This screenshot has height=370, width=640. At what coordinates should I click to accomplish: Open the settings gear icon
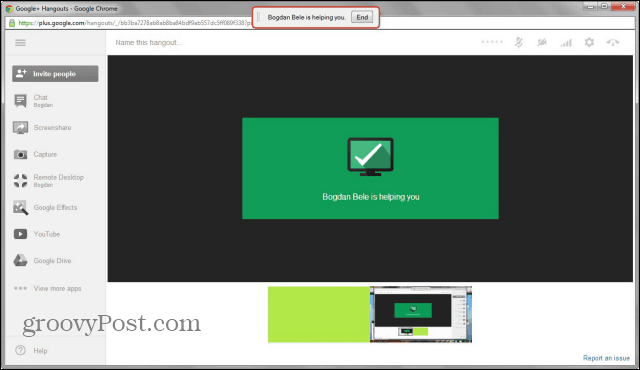[589, 42]
